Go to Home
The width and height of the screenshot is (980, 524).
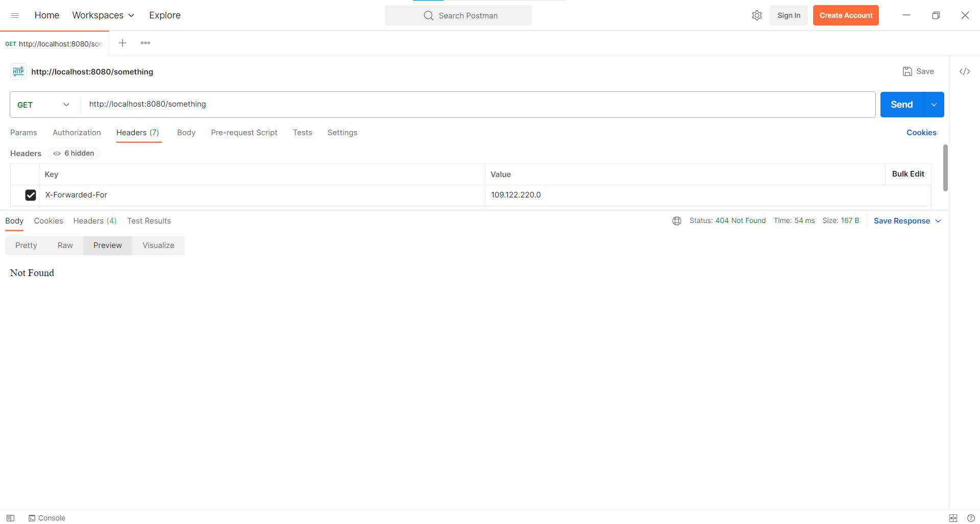click(x=47, y=15)
